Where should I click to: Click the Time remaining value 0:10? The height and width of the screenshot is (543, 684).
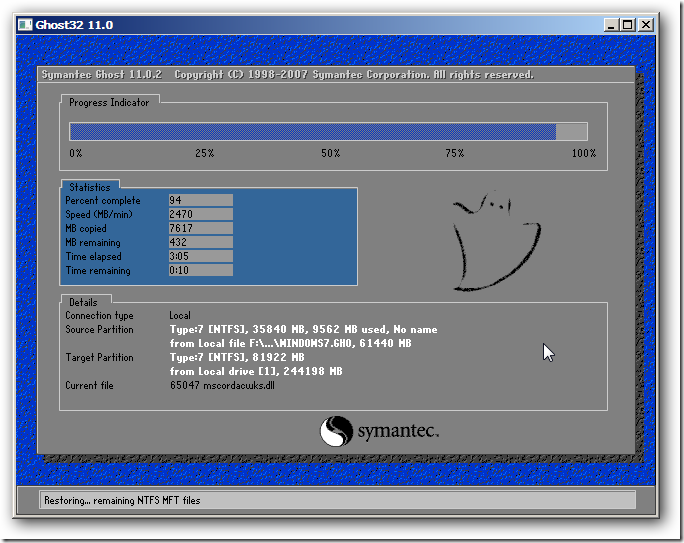(x=201, y=270)
